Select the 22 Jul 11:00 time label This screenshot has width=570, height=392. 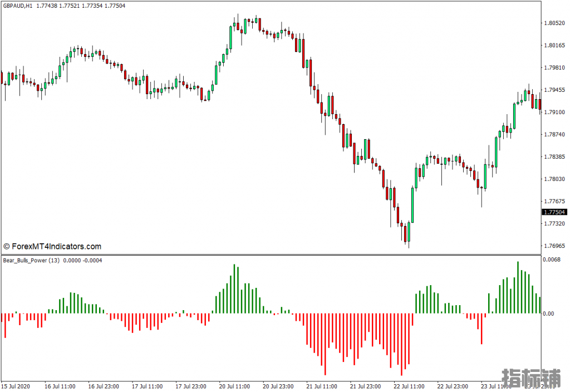tap(409, 386)
